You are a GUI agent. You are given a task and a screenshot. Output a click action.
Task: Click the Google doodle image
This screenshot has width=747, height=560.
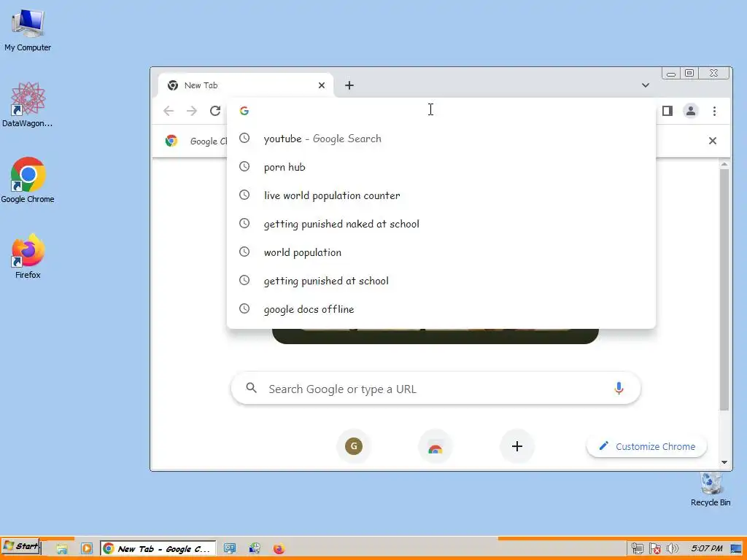tap(436, 335)
